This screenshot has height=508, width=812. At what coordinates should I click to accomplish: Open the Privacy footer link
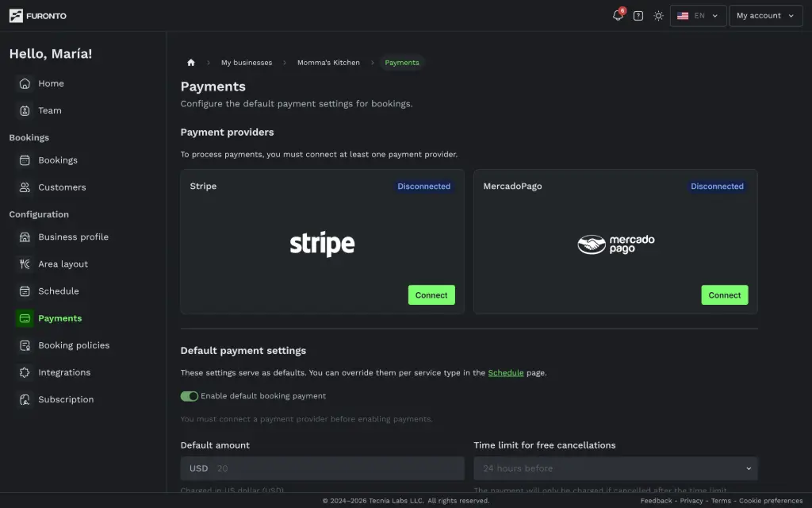point(691,501)
